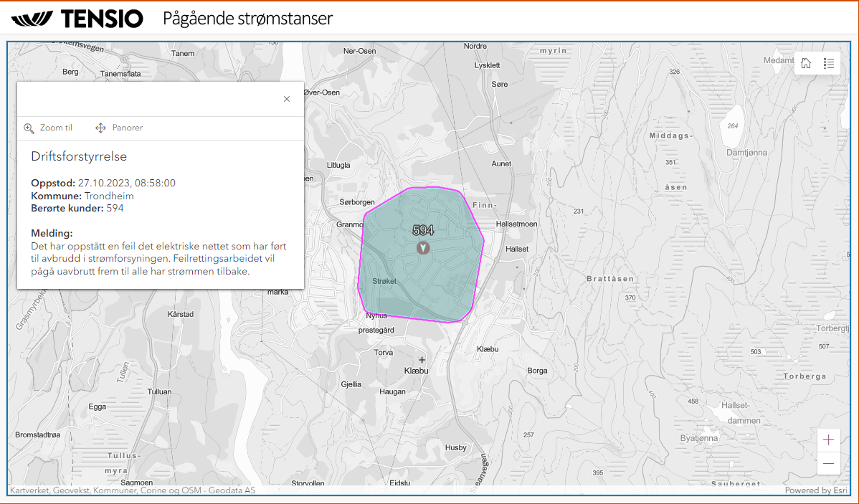This screenshot has width=859, height=504.
Task: Click the Klæbu town label on map
Action: tap(416, 371)
